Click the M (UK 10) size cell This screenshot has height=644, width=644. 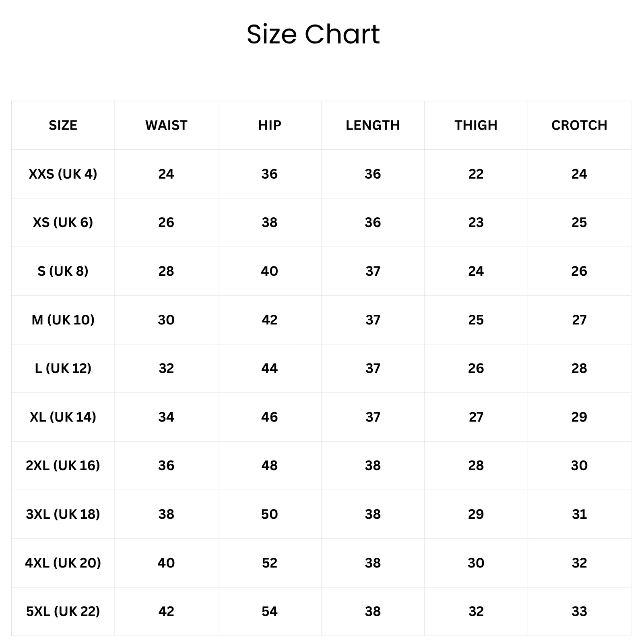point(63,320)
